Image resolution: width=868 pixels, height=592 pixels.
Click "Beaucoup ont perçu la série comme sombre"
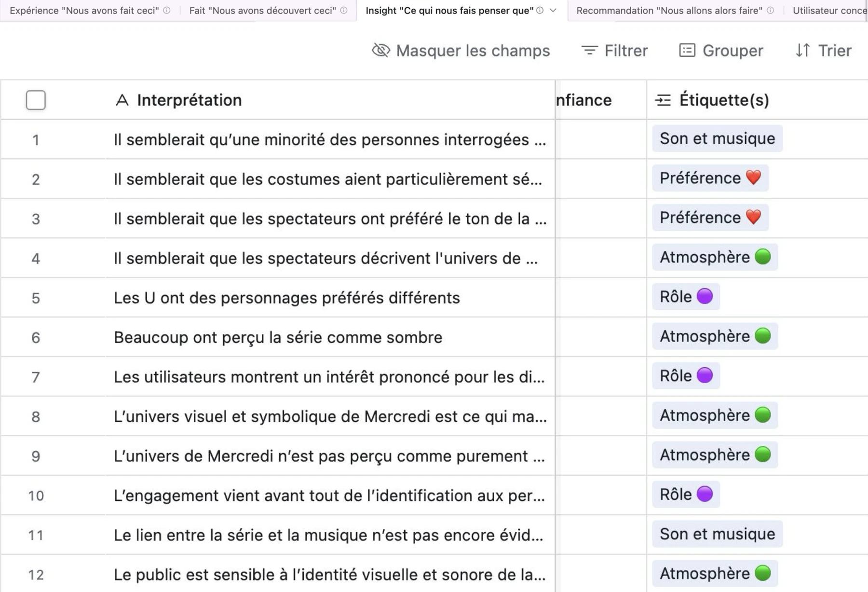click(x=278, y=337)
